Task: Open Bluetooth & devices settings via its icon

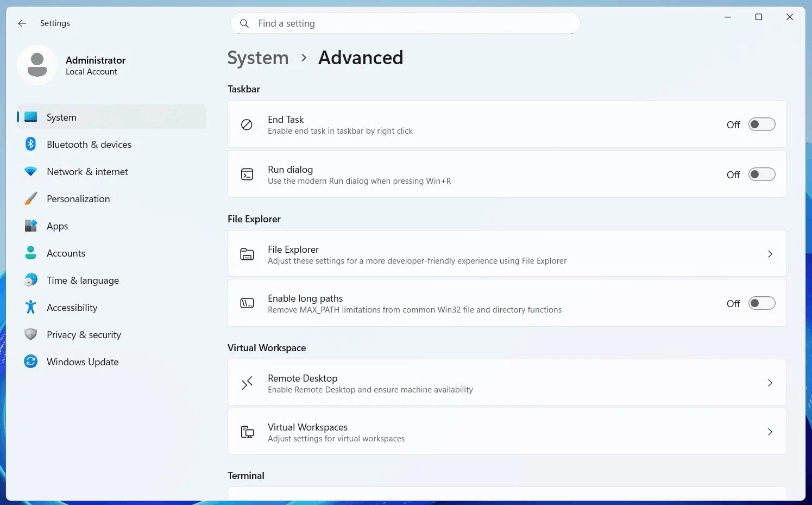Action: (x=30, y=144)
